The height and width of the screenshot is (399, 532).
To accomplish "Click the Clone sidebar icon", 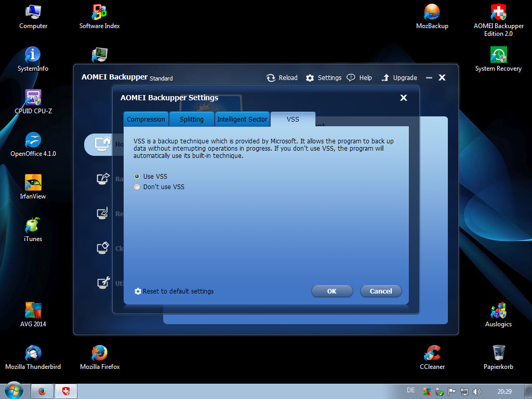I will coord(103,248).
